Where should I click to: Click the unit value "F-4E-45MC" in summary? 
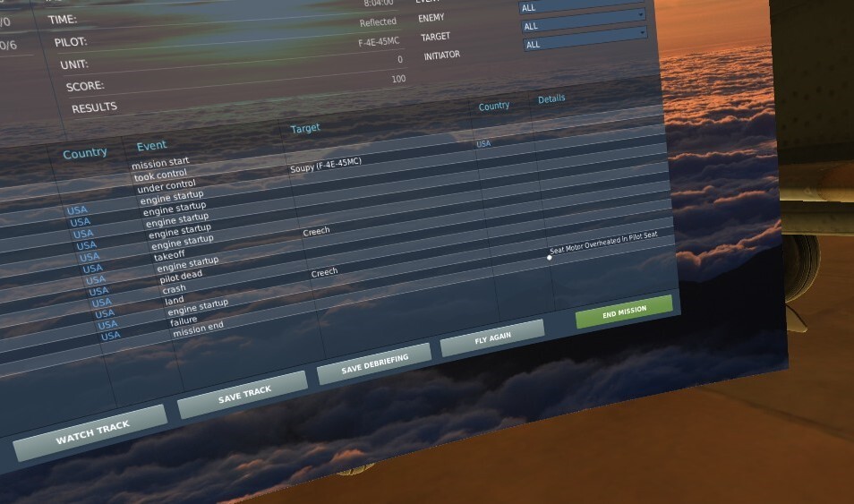[x=379, y=42]
